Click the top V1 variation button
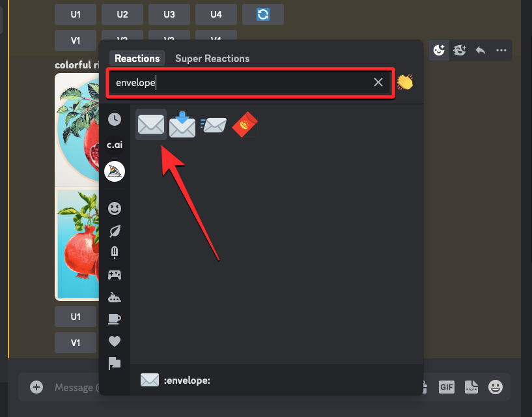 [x=76, y=40]
